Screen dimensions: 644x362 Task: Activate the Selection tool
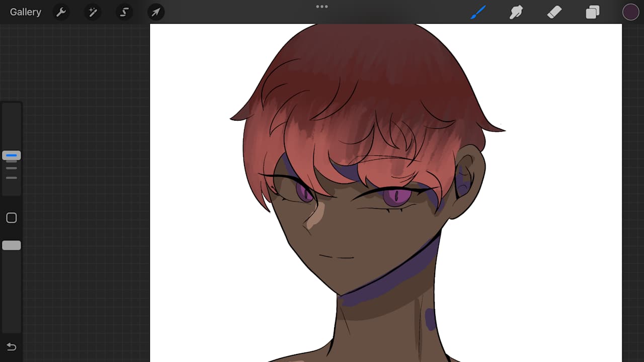click(124, 12)
